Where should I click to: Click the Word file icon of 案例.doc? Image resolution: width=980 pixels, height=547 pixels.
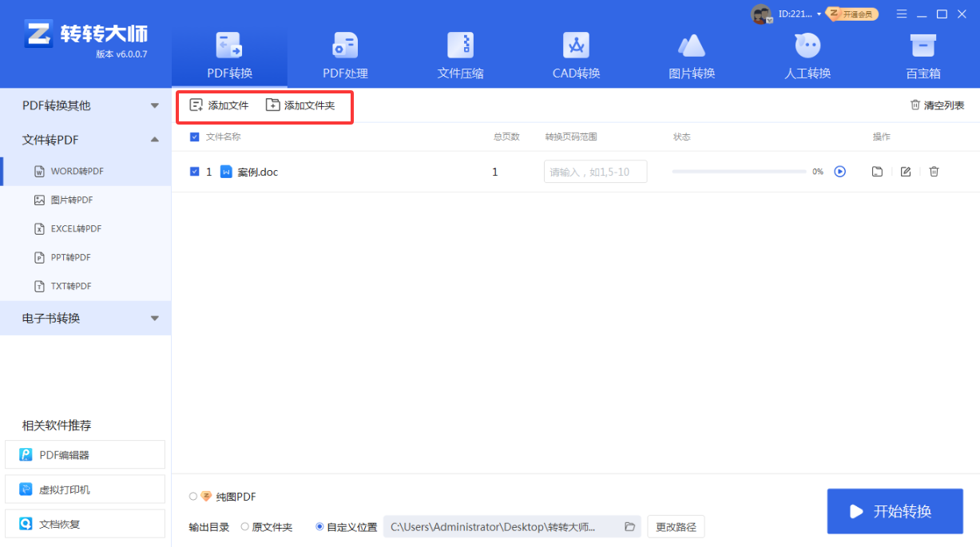226,172
